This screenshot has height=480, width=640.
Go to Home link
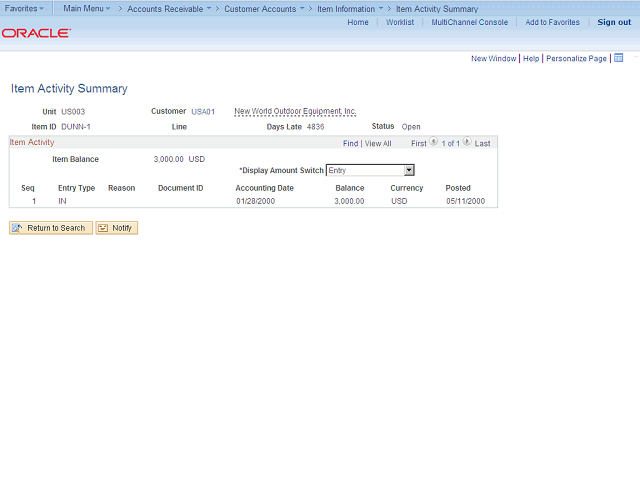click(358, 22)
